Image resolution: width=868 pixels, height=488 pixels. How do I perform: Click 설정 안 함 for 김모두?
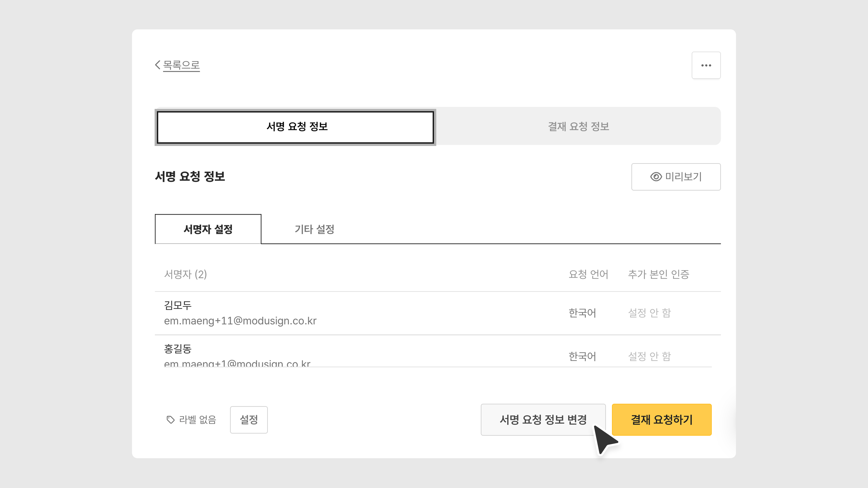click(x=649, y=313)
